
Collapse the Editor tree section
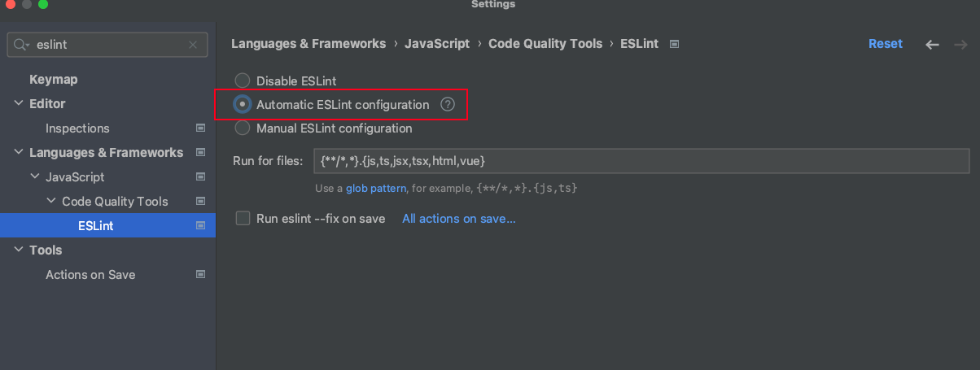pos(19,103)
